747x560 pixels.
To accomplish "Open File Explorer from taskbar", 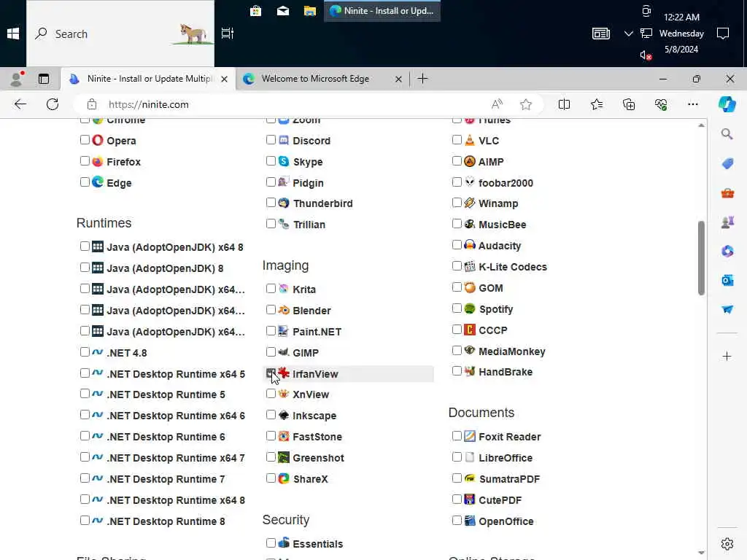I will tap(310, 10).
